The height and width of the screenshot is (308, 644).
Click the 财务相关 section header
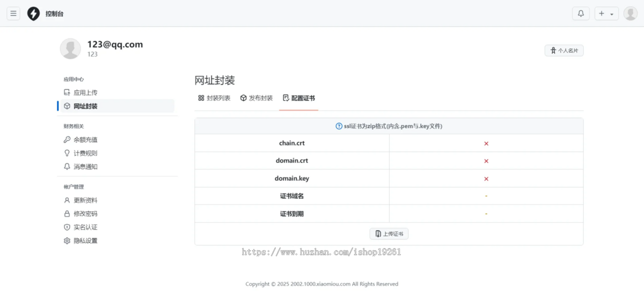coord(74,126)
